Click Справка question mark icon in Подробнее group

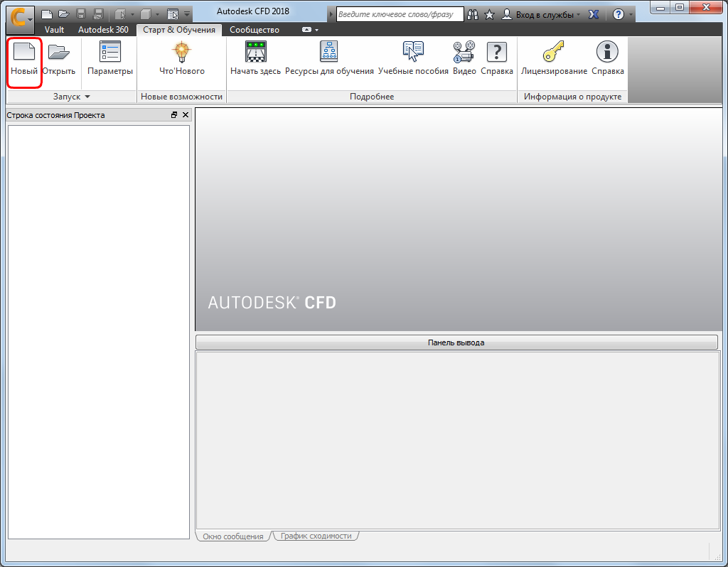496,51
